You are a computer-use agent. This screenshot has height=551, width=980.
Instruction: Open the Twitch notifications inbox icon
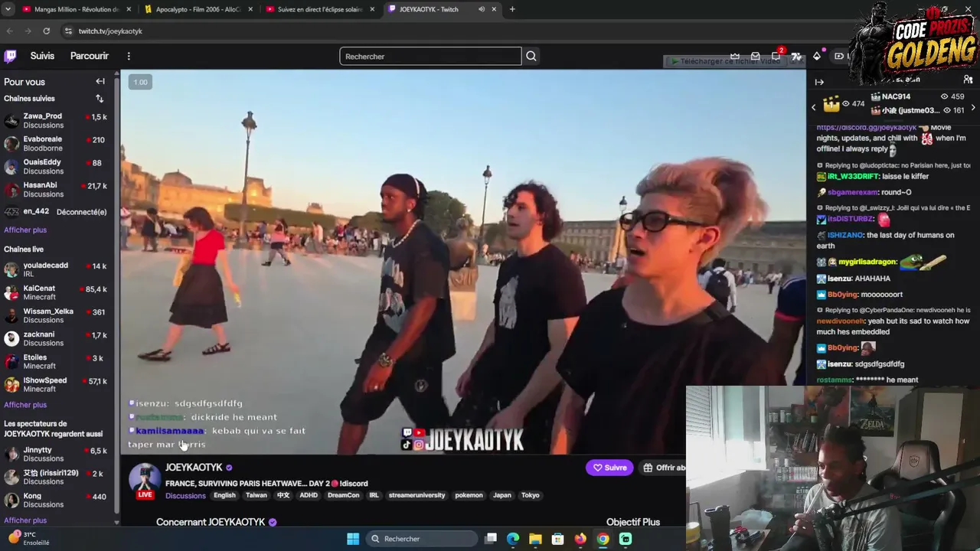756,56
